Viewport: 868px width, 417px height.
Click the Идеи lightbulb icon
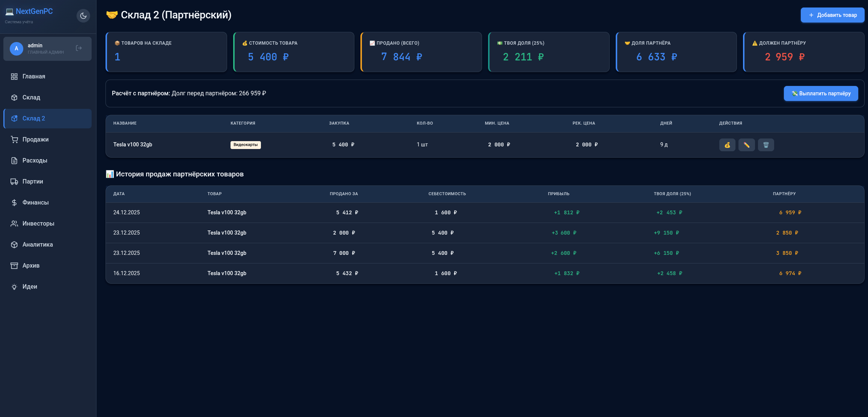pos(14,287)
